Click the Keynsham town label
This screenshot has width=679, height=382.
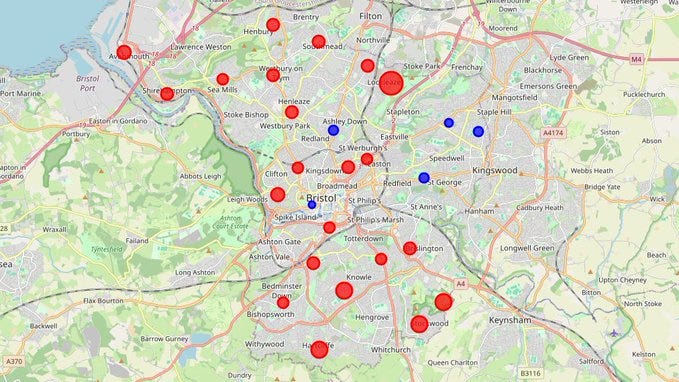510,320
